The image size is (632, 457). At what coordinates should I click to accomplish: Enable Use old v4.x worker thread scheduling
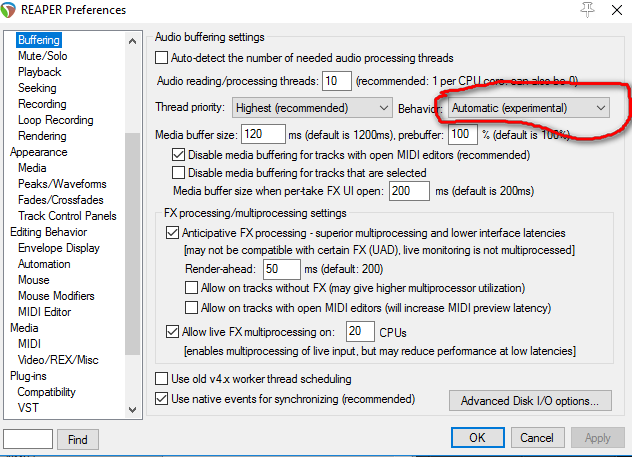tap(162, 378)
